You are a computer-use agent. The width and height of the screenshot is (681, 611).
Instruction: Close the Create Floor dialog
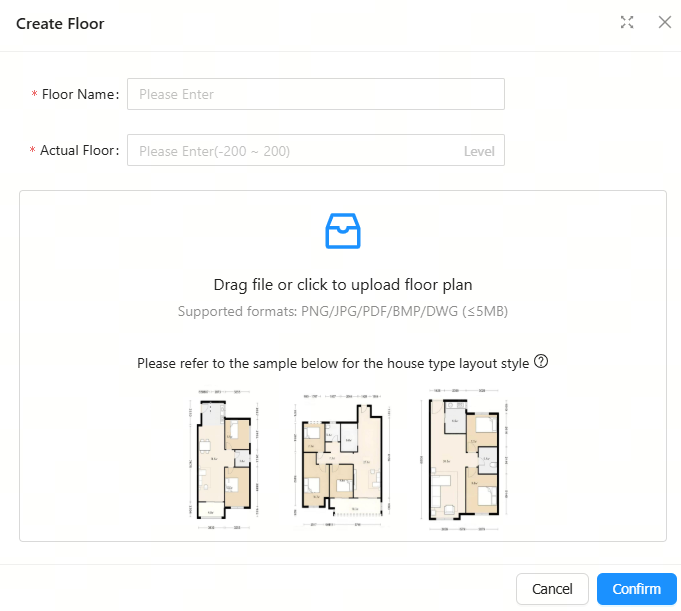(x=664, y=22)
